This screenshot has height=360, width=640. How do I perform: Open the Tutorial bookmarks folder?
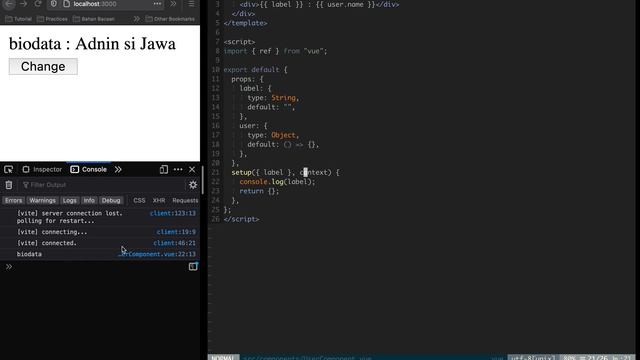pyautogui.click(x=18, y=19)
